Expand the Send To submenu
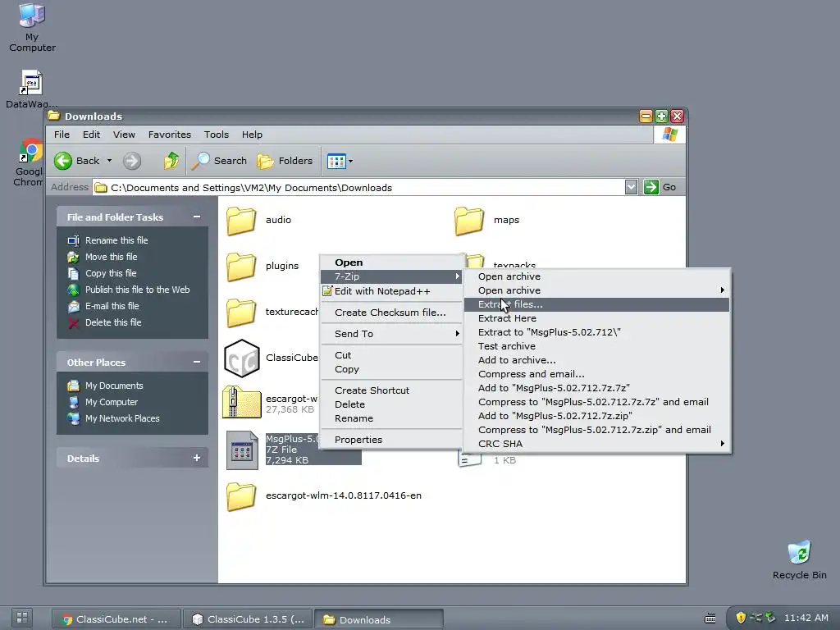Screen dimensions: 840x630 391,334
